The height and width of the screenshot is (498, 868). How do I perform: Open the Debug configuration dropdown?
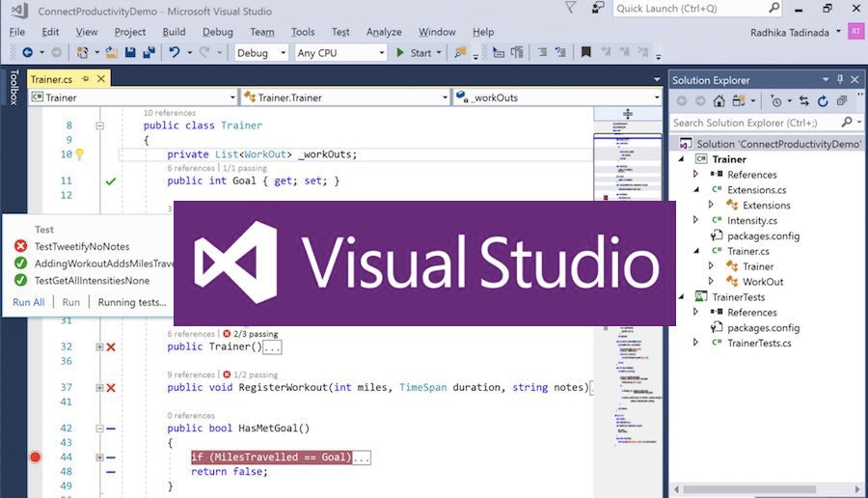tap(260, 53)
